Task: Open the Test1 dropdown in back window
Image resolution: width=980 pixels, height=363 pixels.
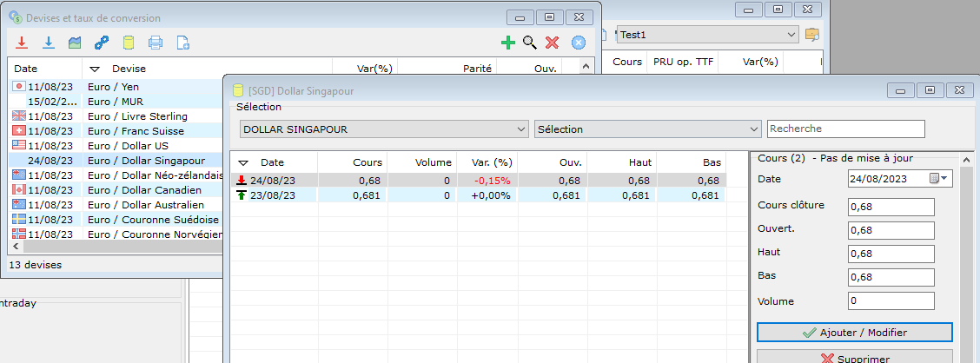Action: click(708, 35)
